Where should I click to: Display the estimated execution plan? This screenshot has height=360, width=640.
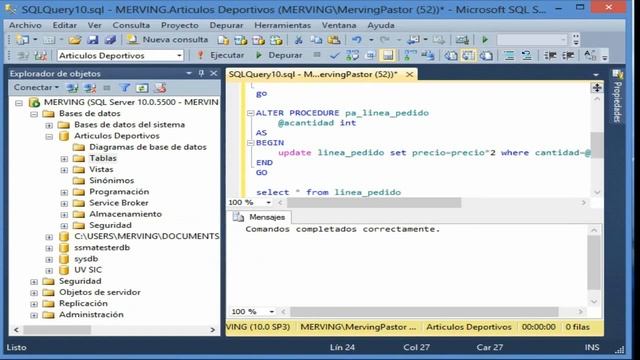click(352, 56)
